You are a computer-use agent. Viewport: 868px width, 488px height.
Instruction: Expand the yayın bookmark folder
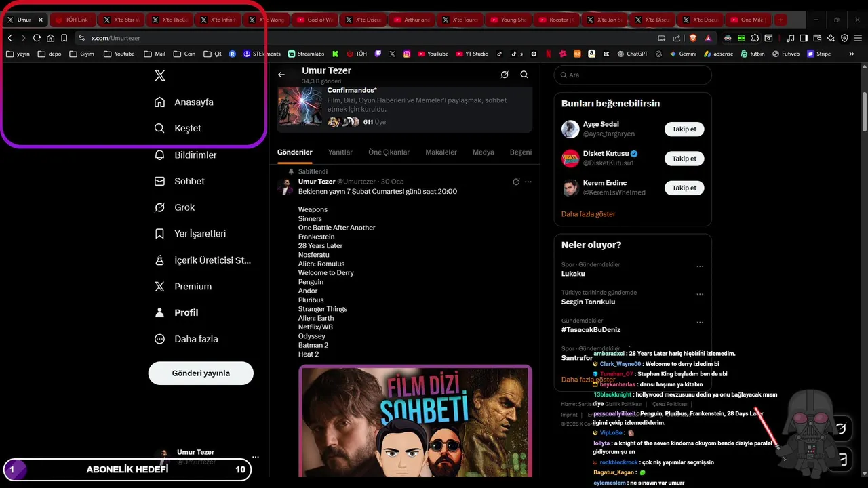click(x=18, y=54)
